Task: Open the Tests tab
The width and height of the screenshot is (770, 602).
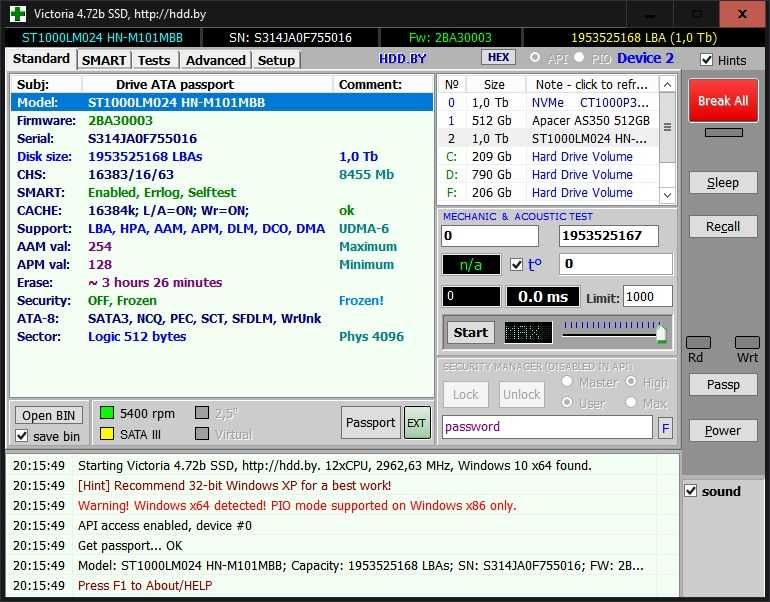Action: coord(154,60)
